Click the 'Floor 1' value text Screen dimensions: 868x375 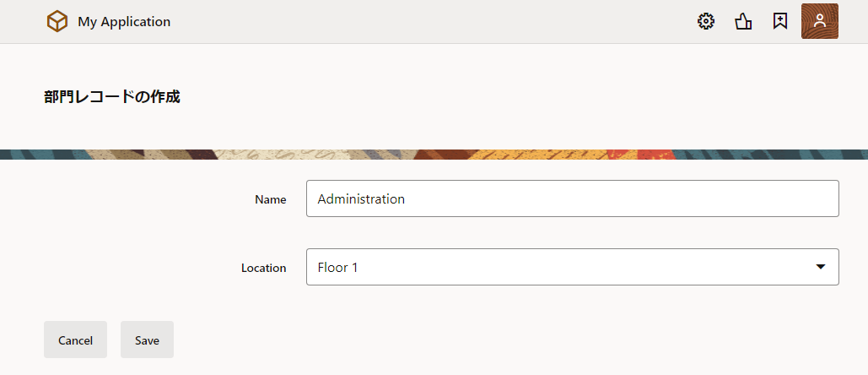(337, 268)
